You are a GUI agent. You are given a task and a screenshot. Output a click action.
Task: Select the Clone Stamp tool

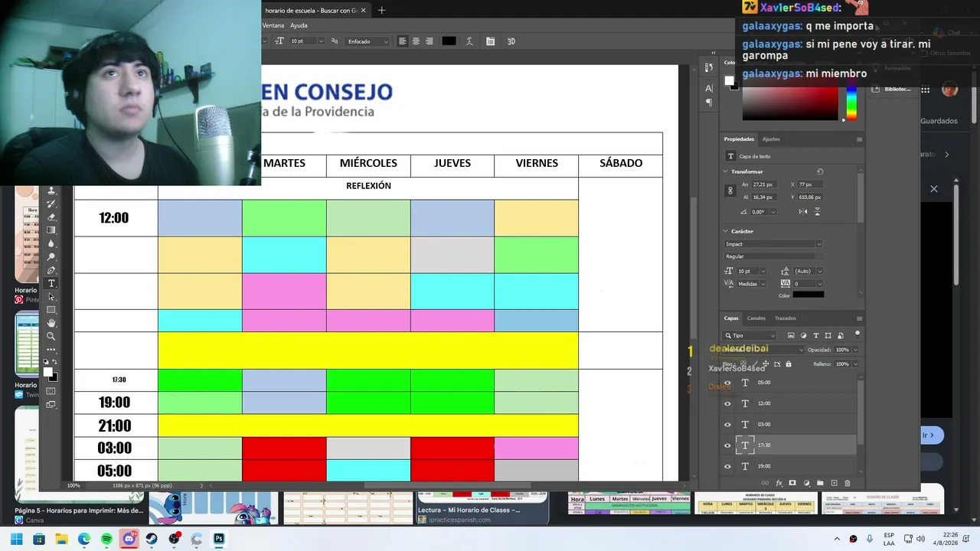point(52,191)
